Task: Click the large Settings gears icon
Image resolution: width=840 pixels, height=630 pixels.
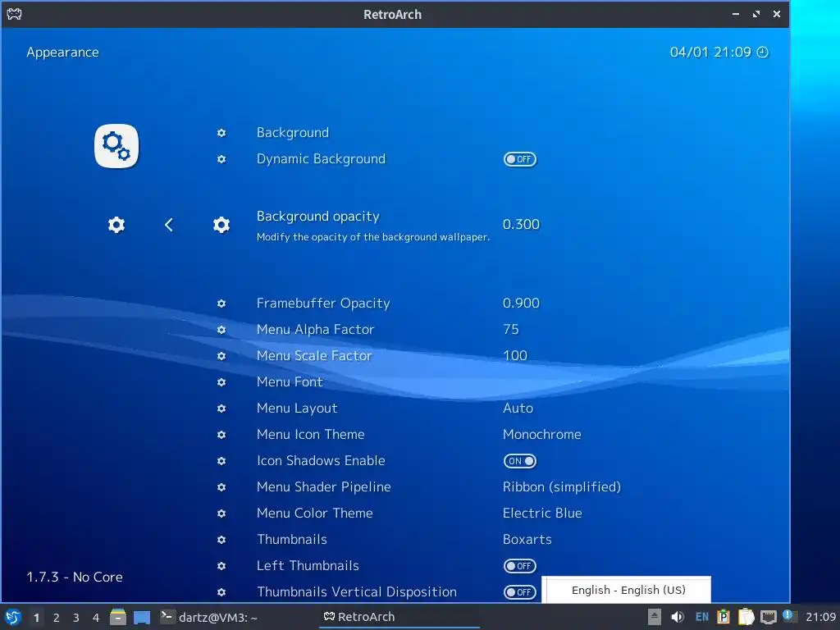Action: [x=116, y=146]
